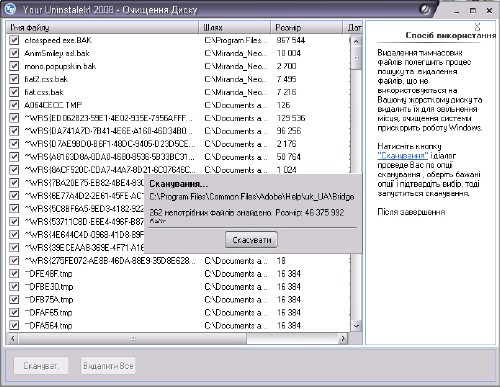Click the horizontal scrollbar left arrow
Screen dimensions: 500x387
click(13, 339)
